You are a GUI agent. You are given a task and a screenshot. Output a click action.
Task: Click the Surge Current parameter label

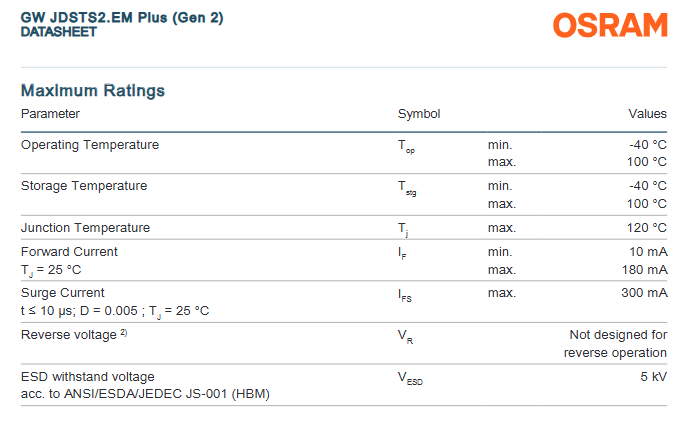coord(62,293)
